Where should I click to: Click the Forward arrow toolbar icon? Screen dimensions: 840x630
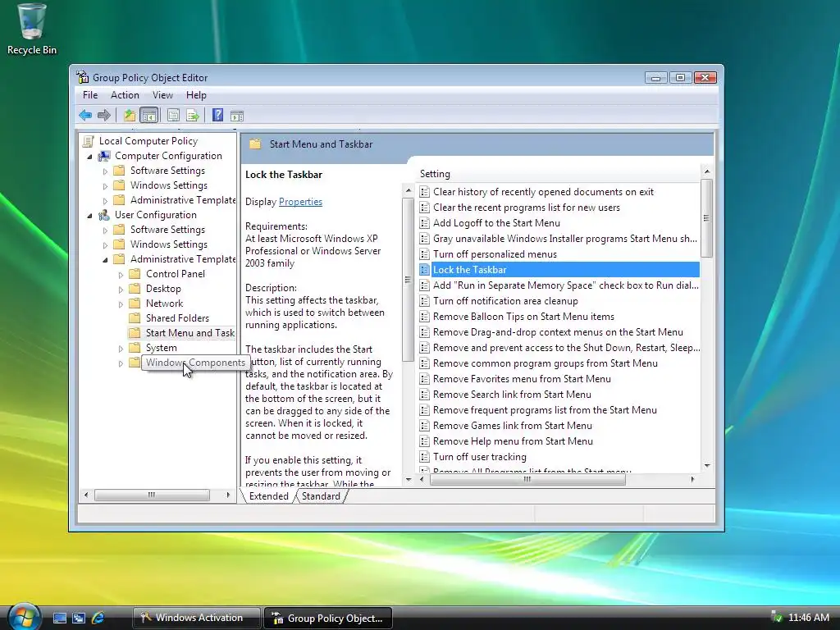[104, 115]
